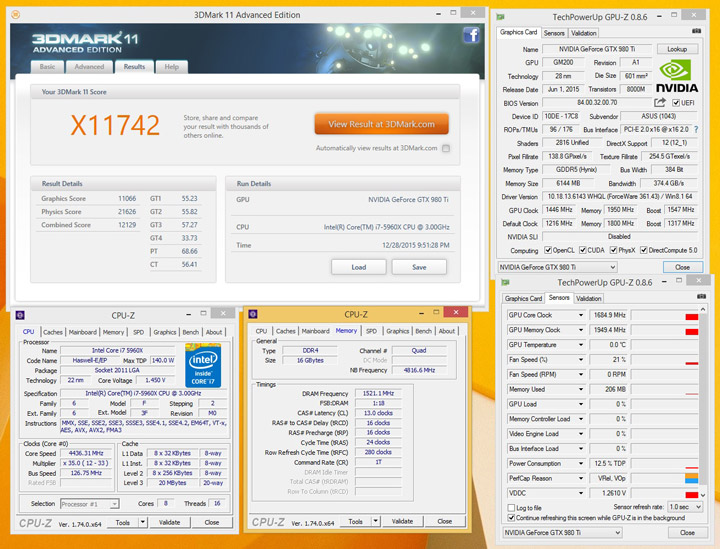Image resolution: width=720 pixels, height=549 pixels.
Task: Open the Mainboard tab in left CPU-Z
Action: (83, 332)
